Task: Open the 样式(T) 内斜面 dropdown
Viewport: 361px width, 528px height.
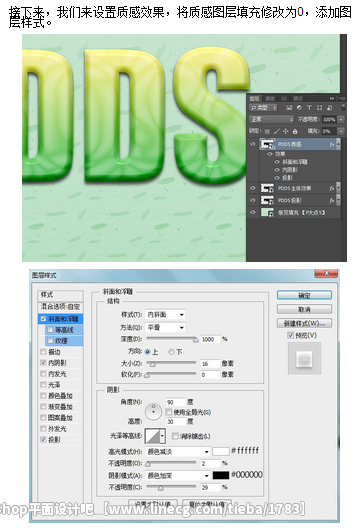Action: 165,315
